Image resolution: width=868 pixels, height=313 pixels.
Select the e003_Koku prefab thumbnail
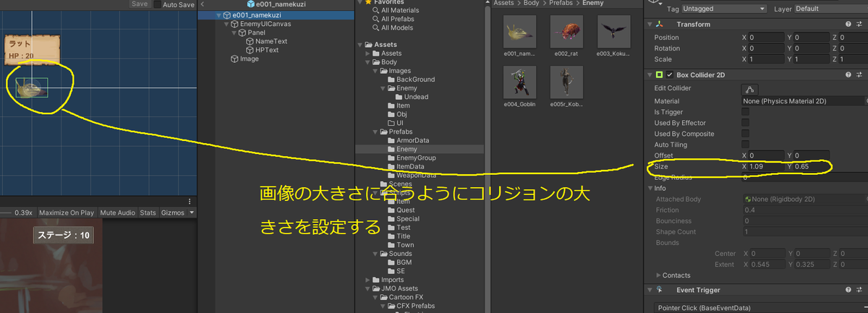[613, 32]
